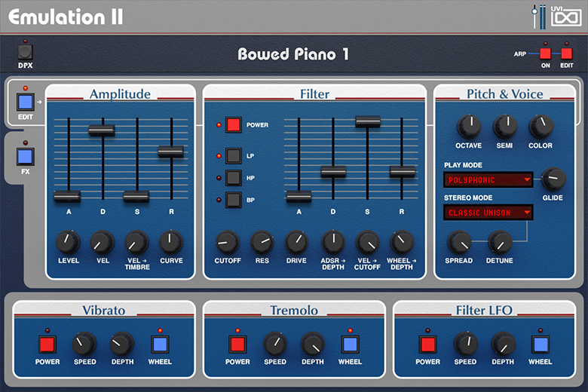Click the Filter LFO depth knob
The image size is (588, 392).
pos(503,344)
